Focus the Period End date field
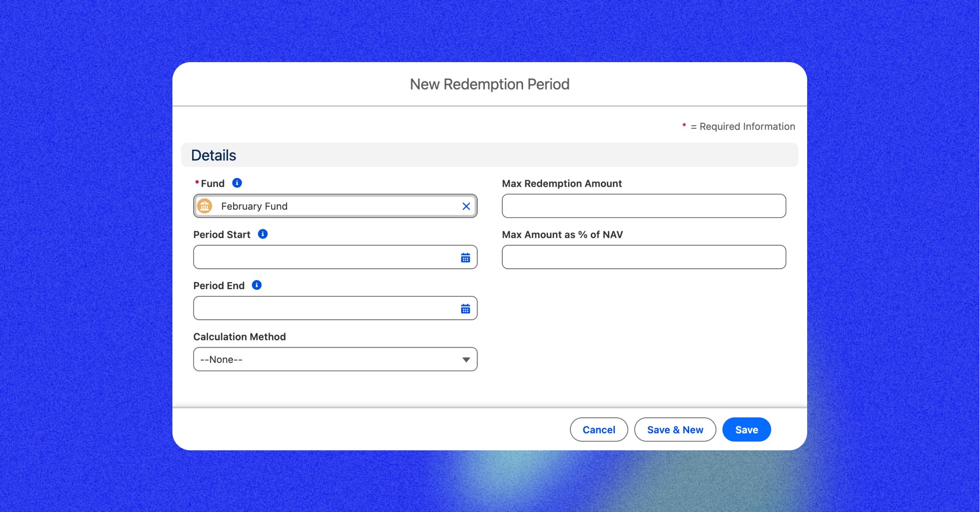The image size is (980, 512). [324, 308]
